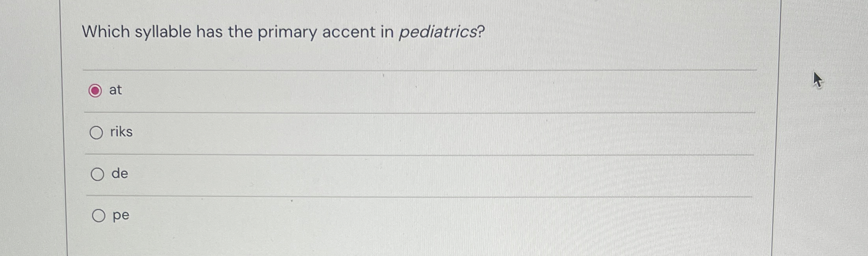The height and width of the screenshot is (256, 868).
Task: Deselect "at" by picking another option
Action: 97,132
